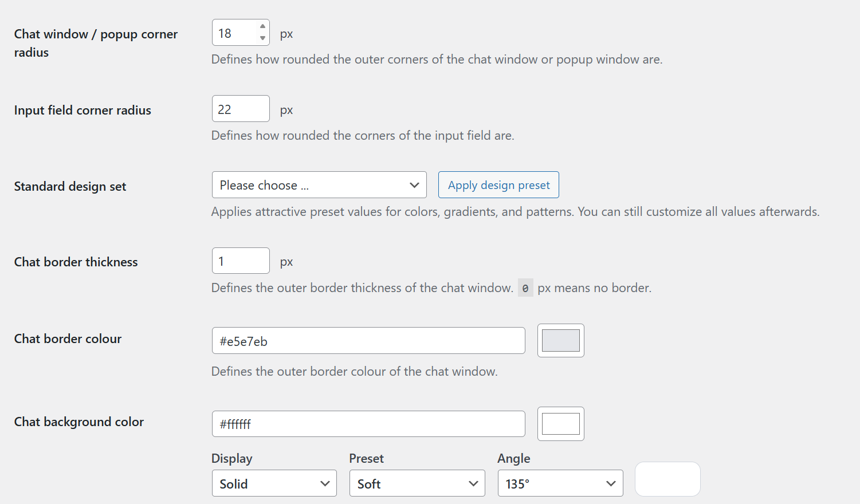Open the Standard design set dropdown

(x=319, y=184)
